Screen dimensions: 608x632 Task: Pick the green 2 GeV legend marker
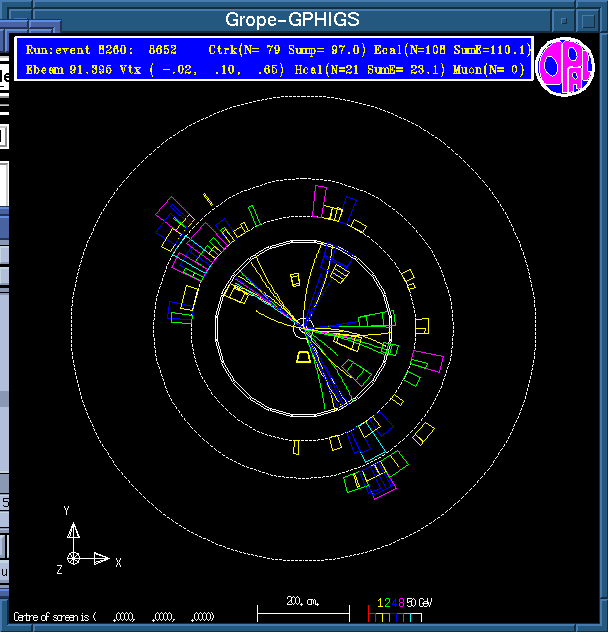pos(387,604)
